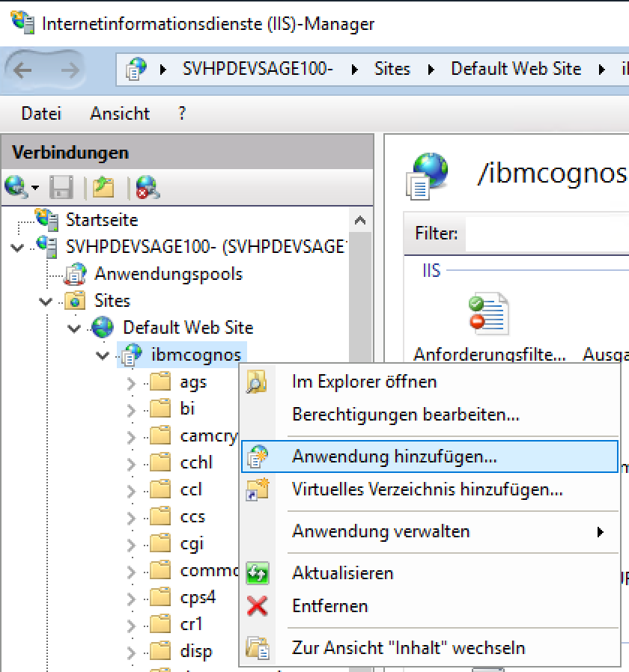Click the Back navigation arrow button
This screenshot has width=629, height=672.
coord(23,70)
